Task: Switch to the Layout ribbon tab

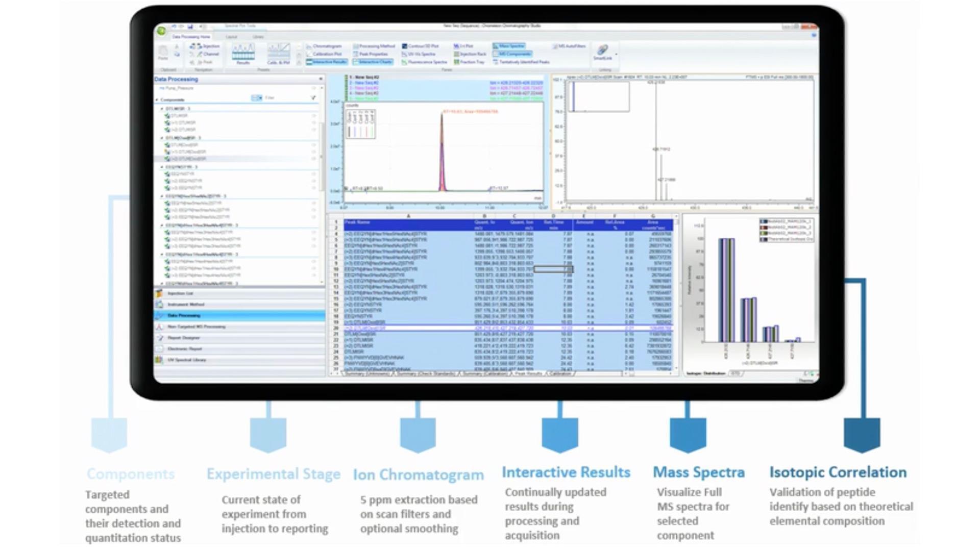Action: click(231, 37)
